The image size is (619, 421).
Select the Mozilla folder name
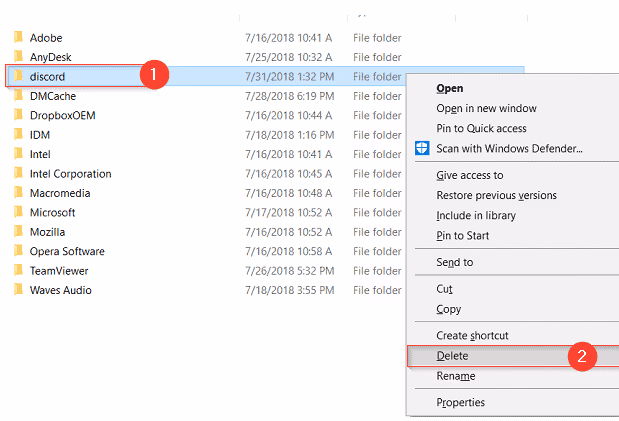[x=47, y=232]
